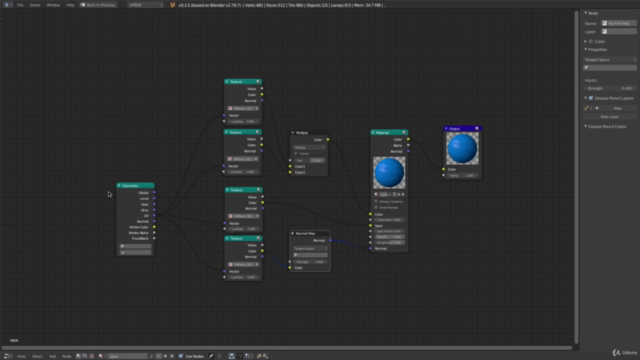The width and height of the screenshot is (640, 360).
Task: Click the grease pencil icon in the sidebar
Action: pyautogui.click(x=587, y=108)
